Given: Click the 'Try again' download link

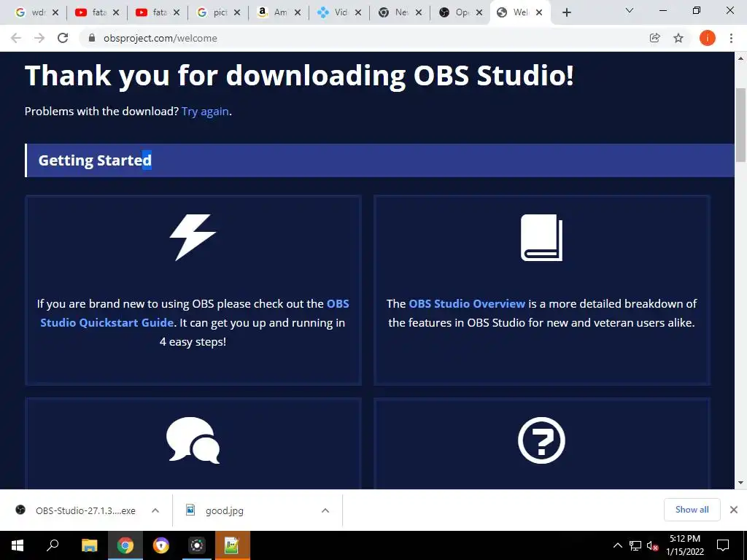Looking at the screenshot, I should pyautogui.click(x=205, y=112).
